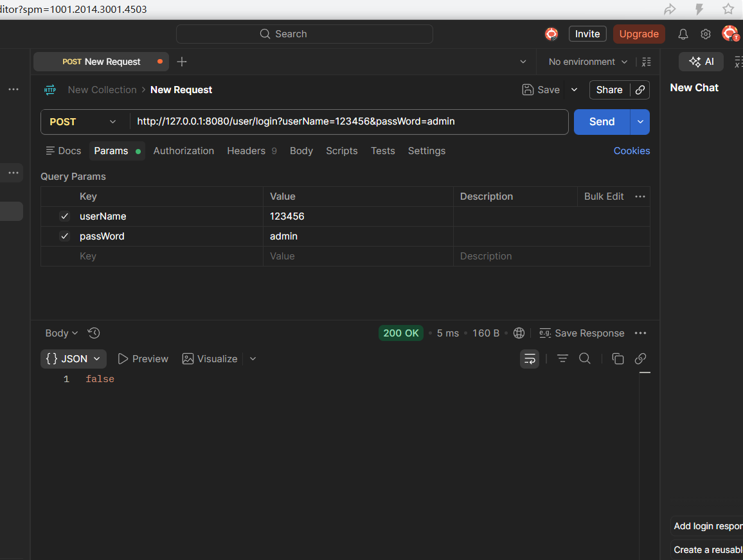Open the Visualize response view
Screen dimensions: 743x560
[x=210, y=359]
